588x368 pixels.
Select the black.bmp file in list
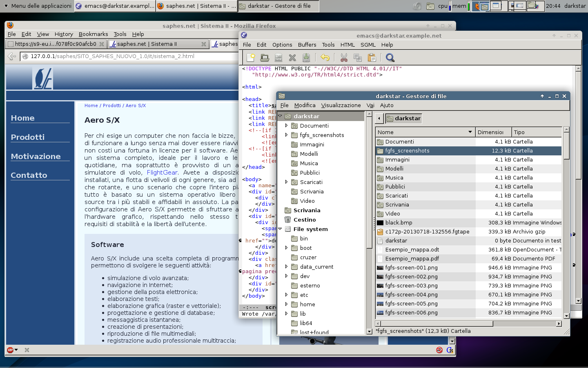[399, 223]
